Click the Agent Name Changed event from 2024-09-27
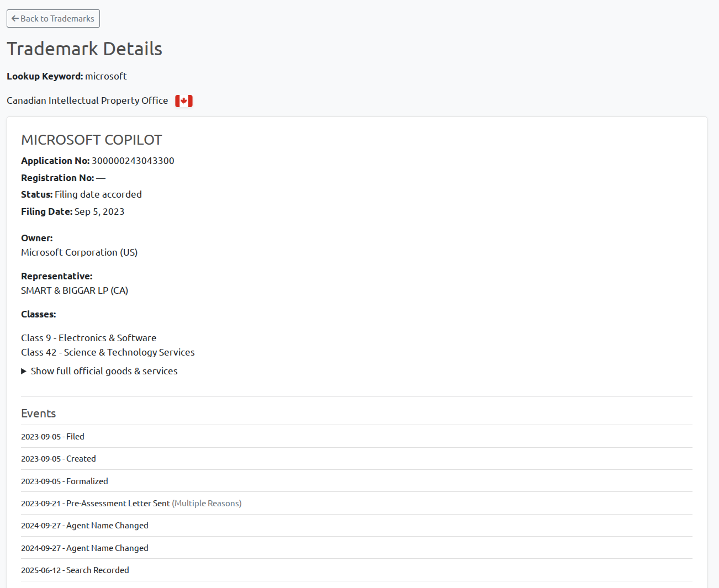719x588 pixels. pos(84,525)
